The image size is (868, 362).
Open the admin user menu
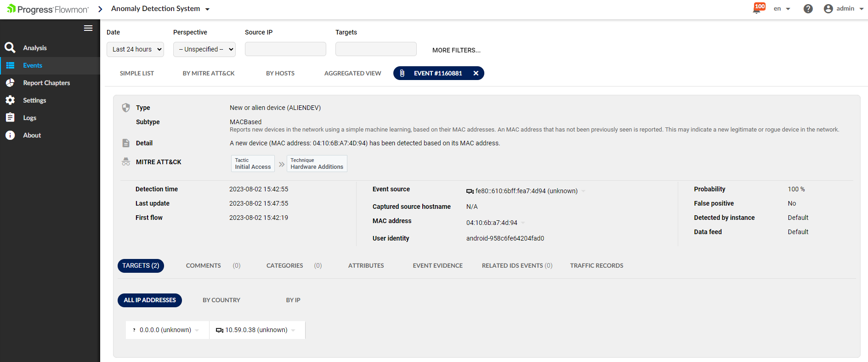(x=844, y=9)
